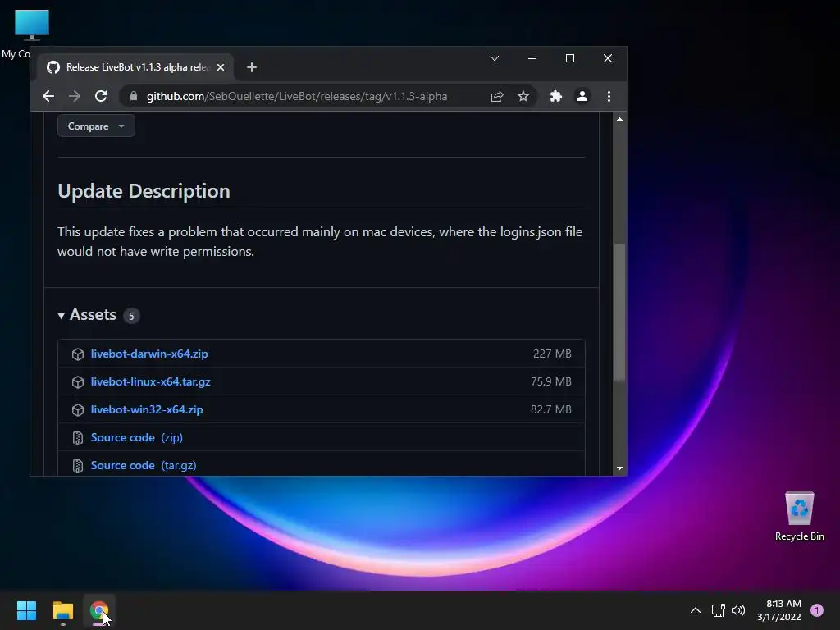Click the padlock site info icon
The height and width of the screenshot is (630, 840).
pyautogui.click(x=134, y=97)
